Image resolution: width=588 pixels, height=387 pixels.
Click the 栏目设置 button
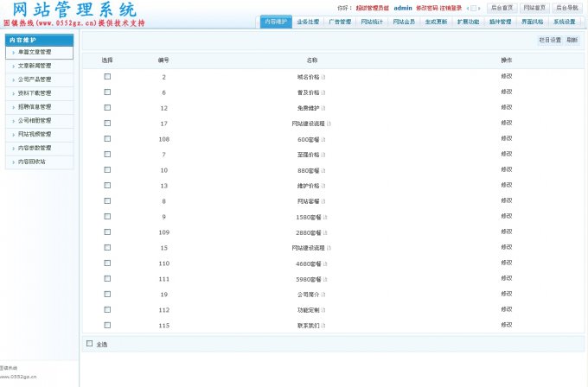click(x=550, y=40)
